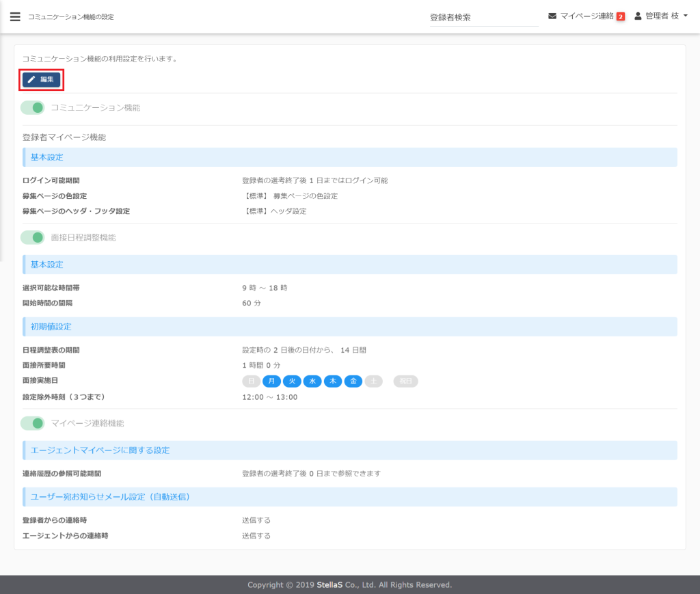
Task: Open the マイページ連絡 link in header
Action: coord(587,16)
